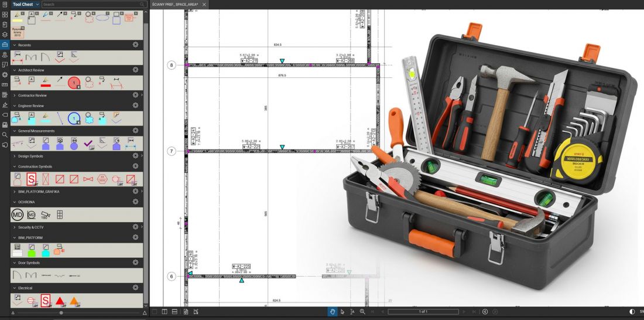
Task: Click grid bubble 7 on the drawing
Action: 172,151
